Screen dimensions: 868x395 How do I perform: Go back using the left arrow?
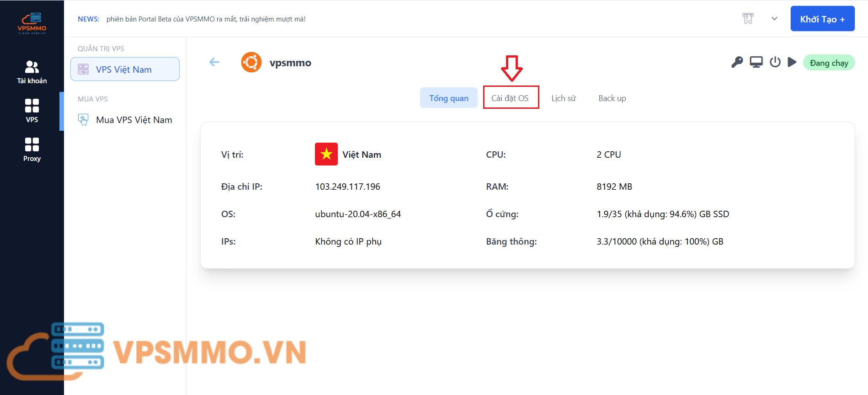(x=214, y=63)
